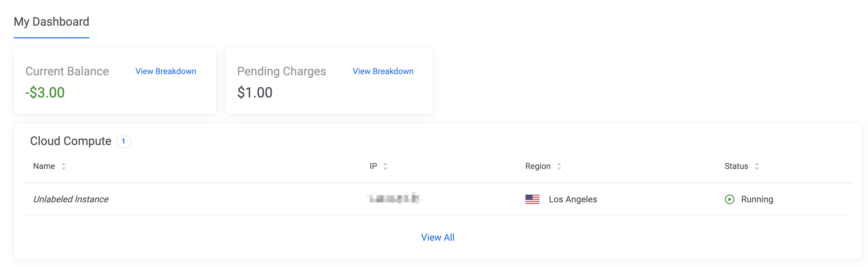
Task: Click the Cloud Compute count badge
Action: pos(123,141)
